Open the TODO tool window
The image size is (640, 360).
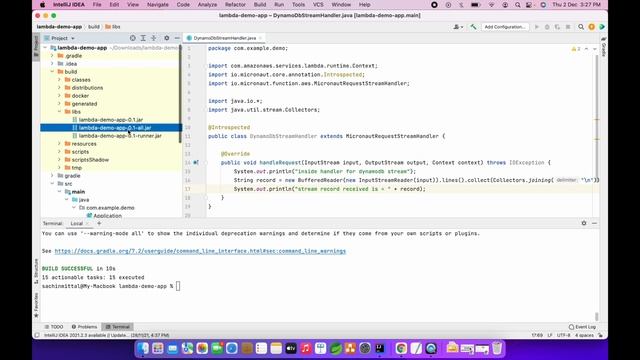pos(54,327)
